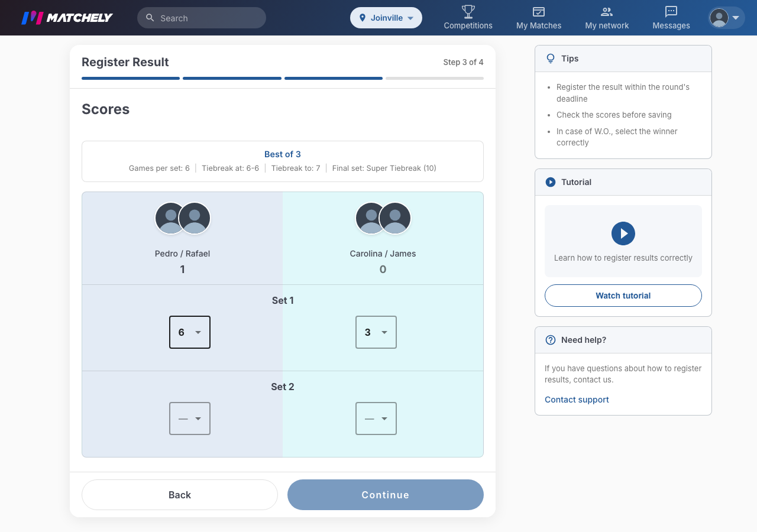The height and width of the screenshot is (532, 757).
Task: Click the Best of 3 format heading
Action: [x=283, y=154]
